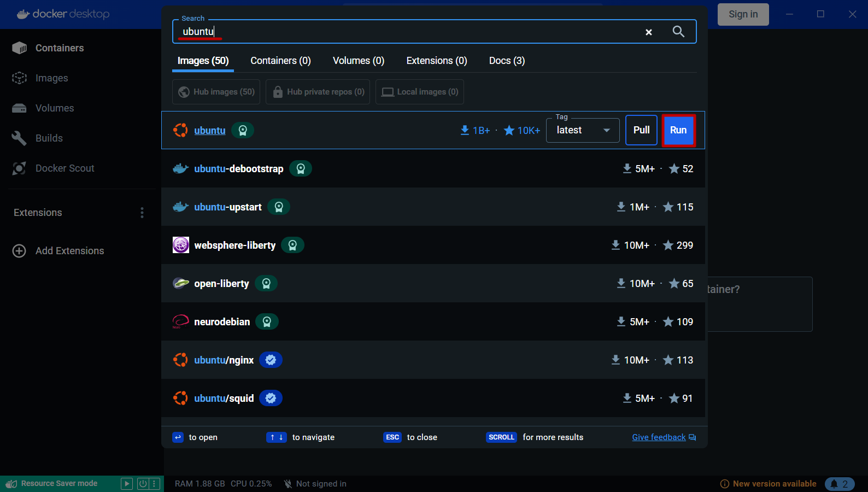Open the Volumes section

tap(54, 108)
